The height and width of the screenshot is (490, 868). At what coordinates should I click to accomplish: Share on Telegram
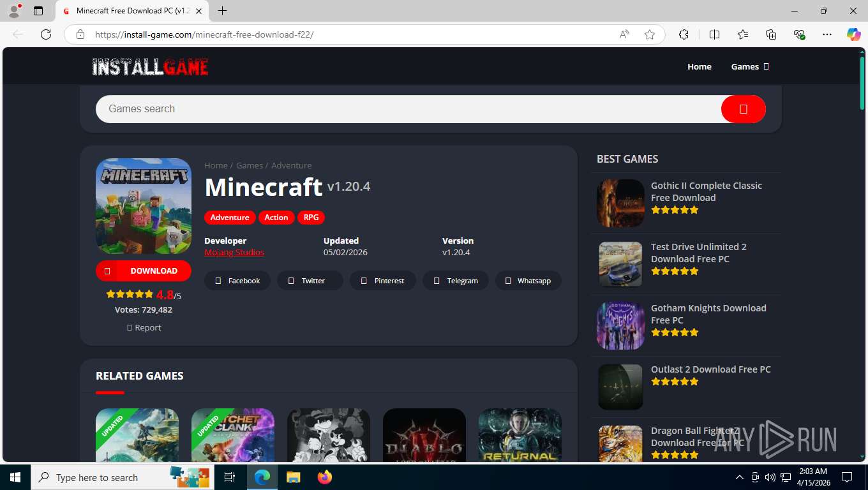point(456,281)
